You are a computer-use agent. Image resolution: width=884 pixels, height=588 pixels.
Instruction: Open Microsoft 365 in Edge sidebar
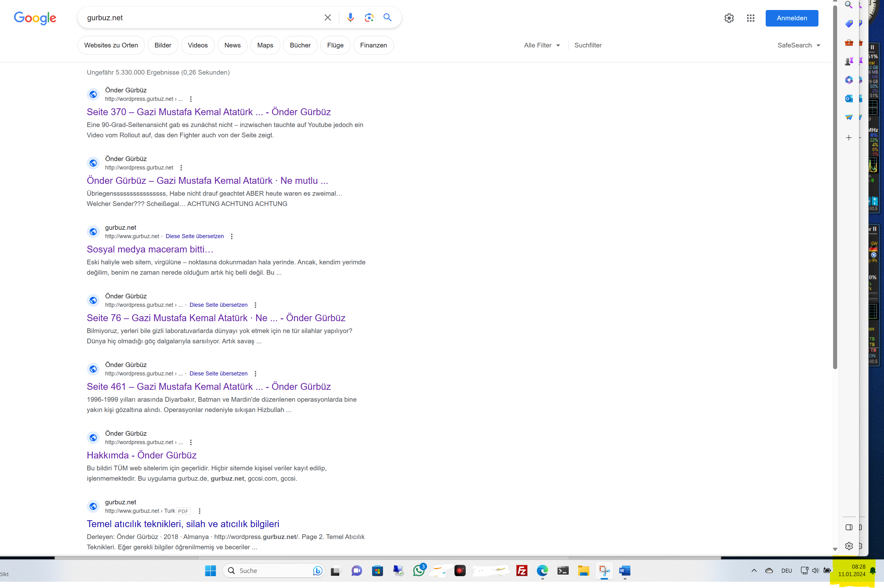(x=849, y=80)
